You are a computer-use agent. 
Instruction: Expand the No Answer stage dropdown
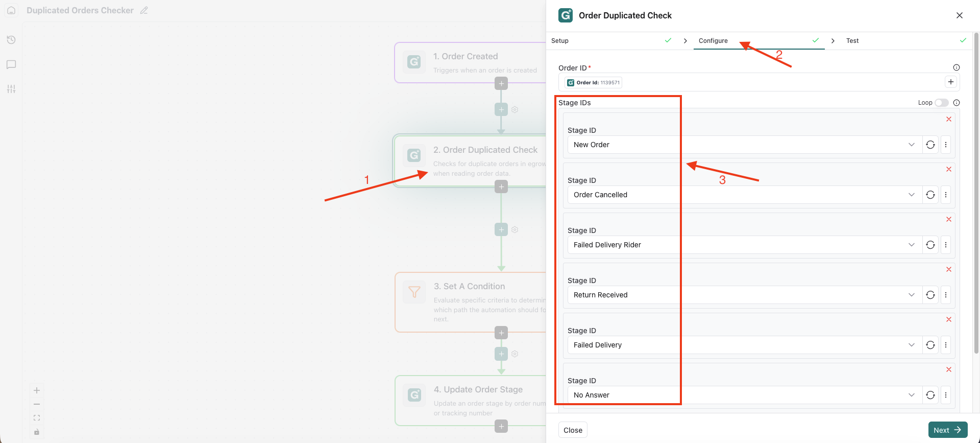pyautogui.click(x=912, y=395)
